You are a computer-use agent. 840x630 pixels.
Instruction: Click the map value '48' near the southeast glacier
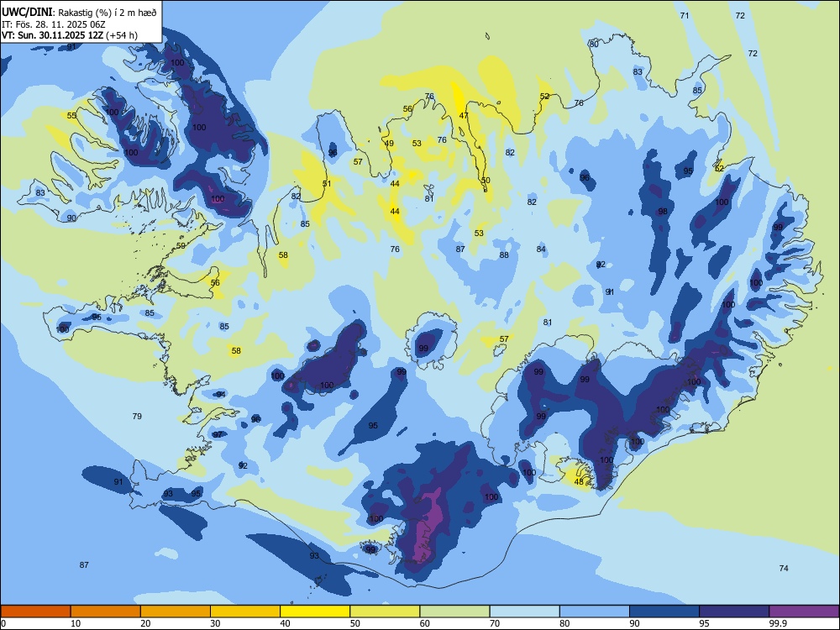[x=579, y=481]
